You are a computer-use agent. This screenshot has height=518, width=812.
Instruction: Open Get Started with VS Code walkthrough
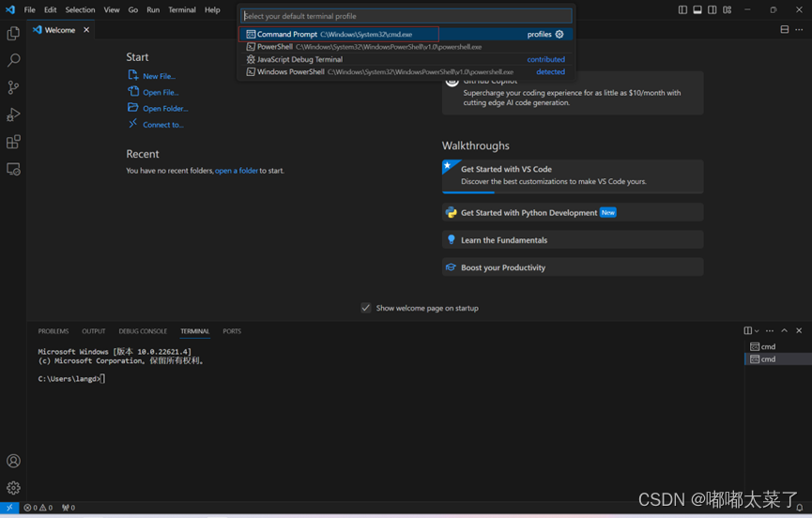pos(573,175)
